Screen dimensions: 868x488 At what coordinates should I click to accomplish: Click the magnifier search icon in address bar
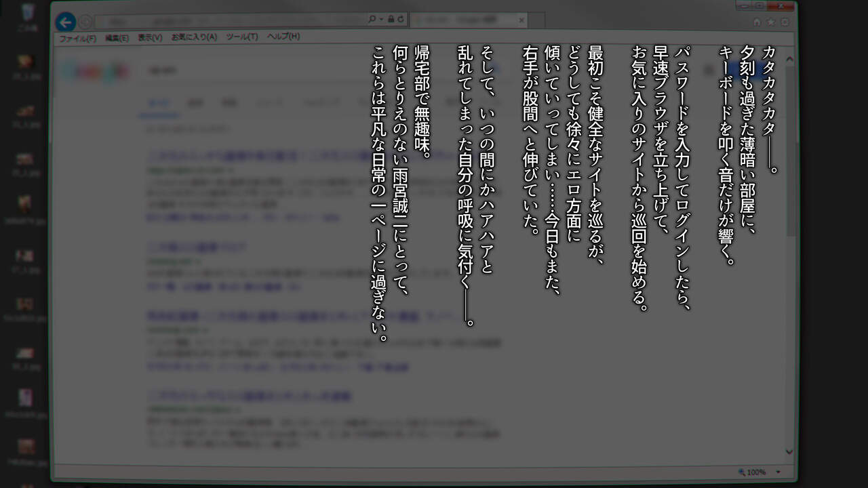pyautogui.click(x=372, y=20)
